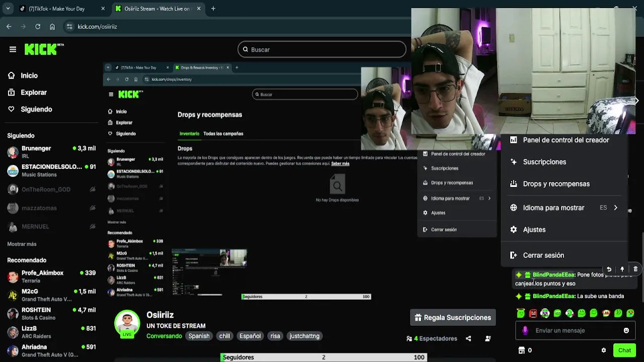Open the emoji picker smiley in chat
Viewport: 644px width, 362px height.
click(x=626, y=330)
